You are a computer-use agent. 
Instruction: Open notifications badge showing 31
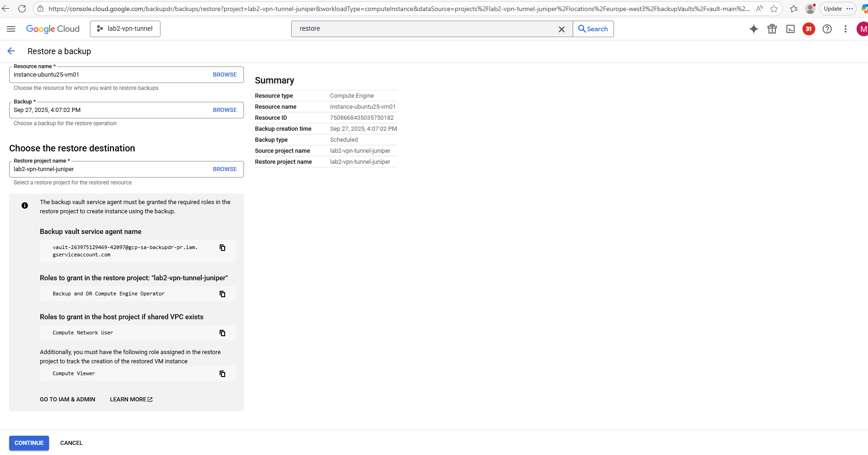[x=808, y=29]
